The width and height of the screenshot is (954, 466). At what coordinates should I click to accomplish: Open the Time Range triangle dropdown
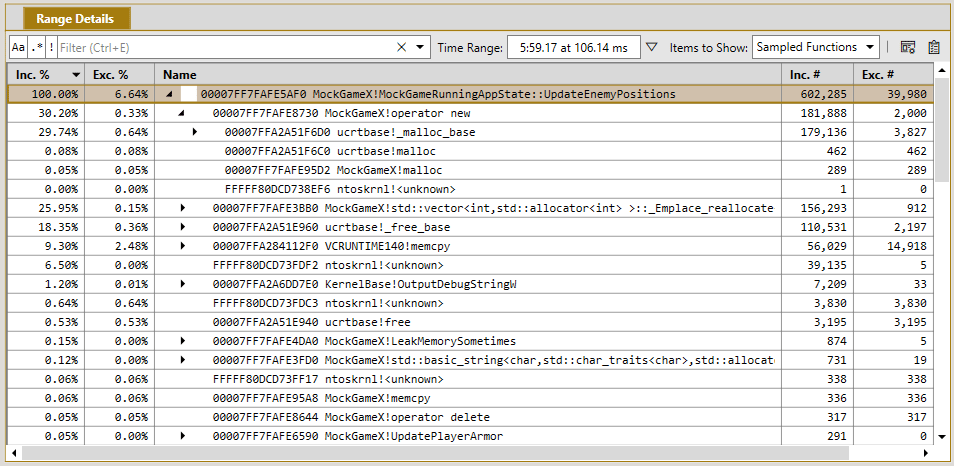click(x=652, y=47)
